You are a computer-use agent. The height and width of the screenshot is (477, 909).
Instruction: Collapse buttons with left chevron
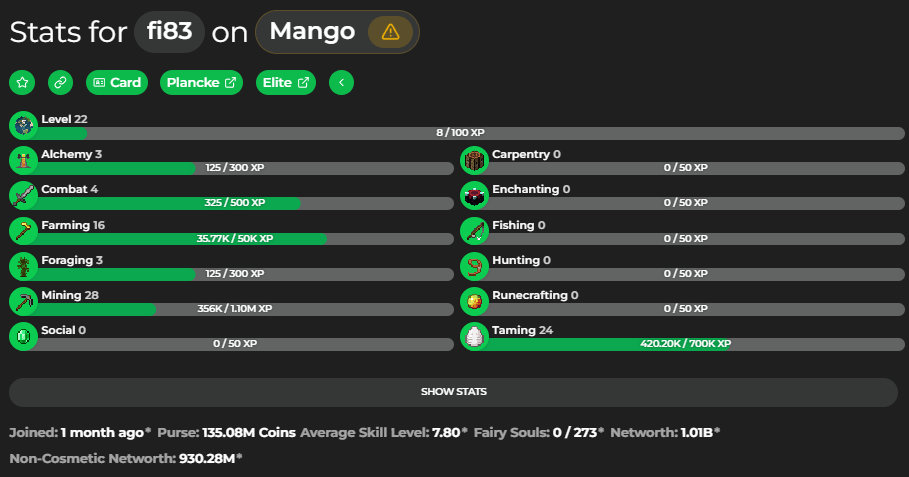coord(341,82)
